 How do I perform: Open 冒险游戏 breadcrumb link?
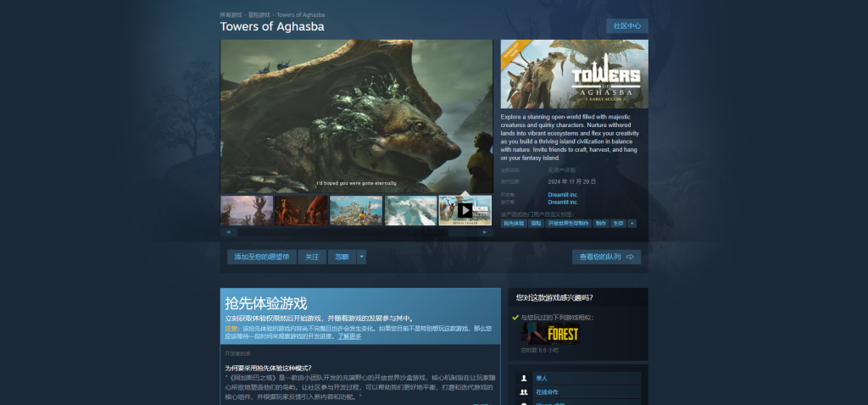click(259, 15)
